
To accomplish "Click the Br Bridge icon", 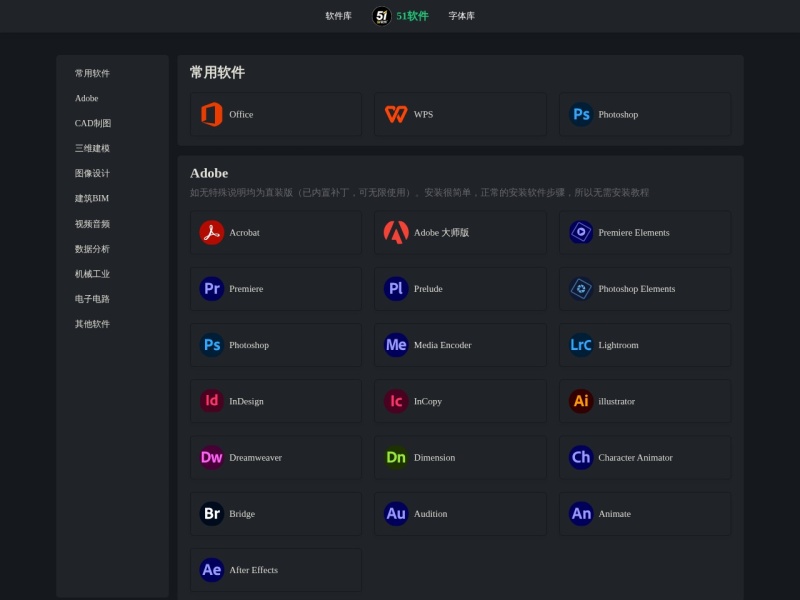I will click(x=212, y=513).
